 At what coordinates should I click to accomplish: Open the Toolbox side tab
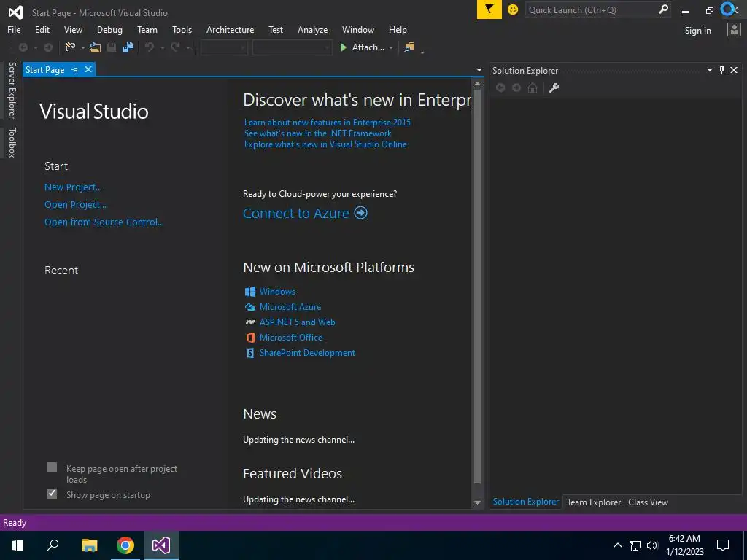[12, 142]
